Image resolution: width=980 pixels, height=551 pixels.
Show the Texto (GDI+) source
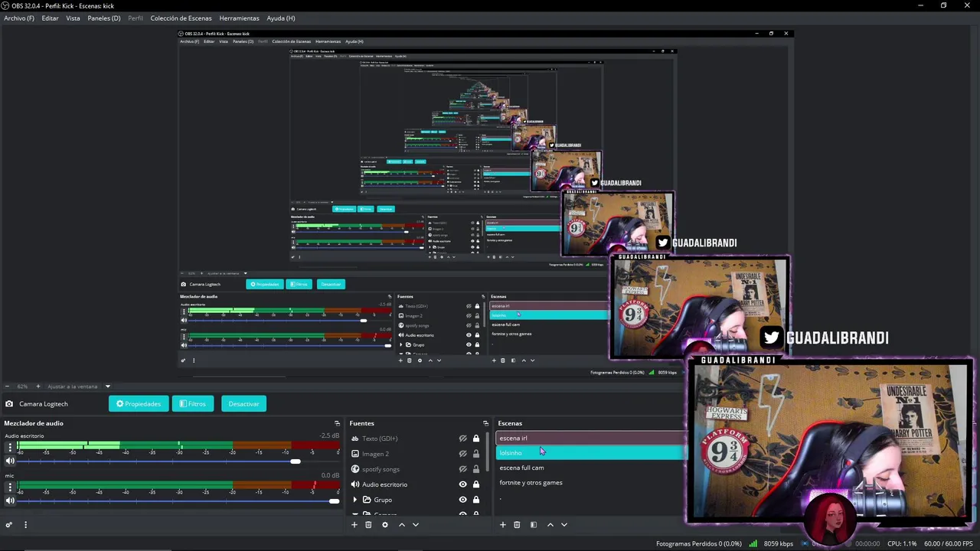462,439
